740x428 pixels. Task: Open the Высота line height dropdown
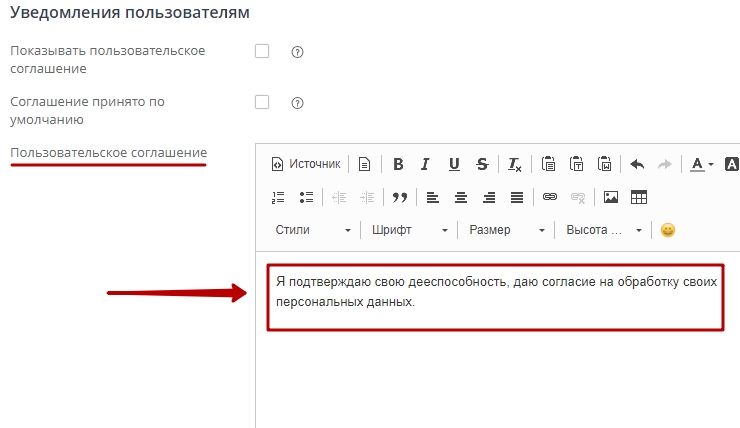(x=604, y=230)
